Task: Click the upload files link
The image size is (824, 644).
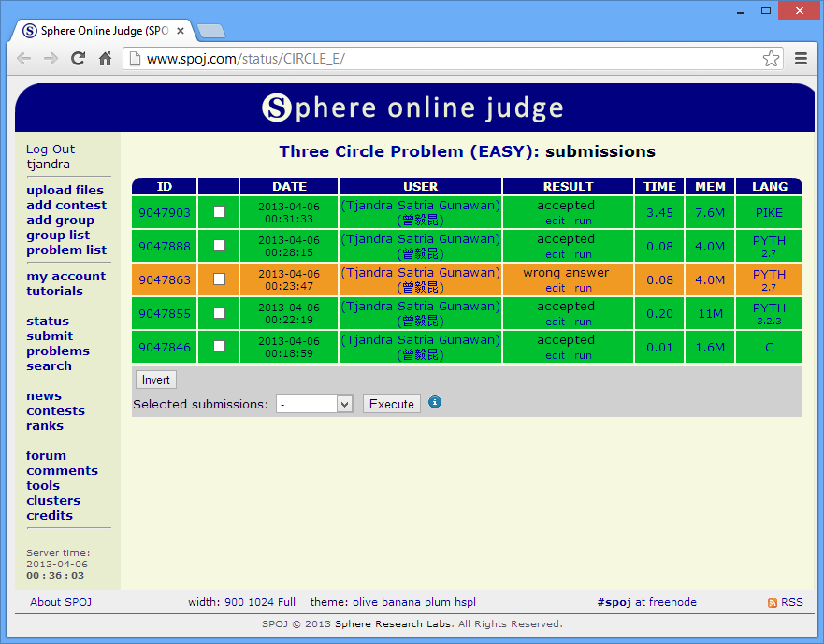Action: 65,190
